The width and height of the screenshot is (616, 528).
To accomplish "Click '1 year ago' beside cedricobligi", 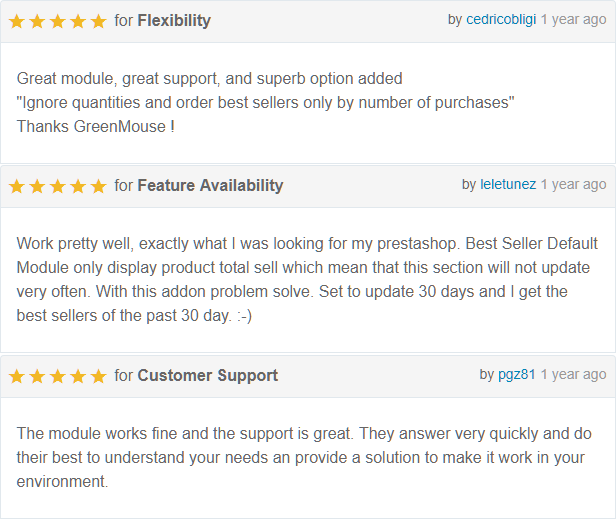I will (x=574, y=19).
